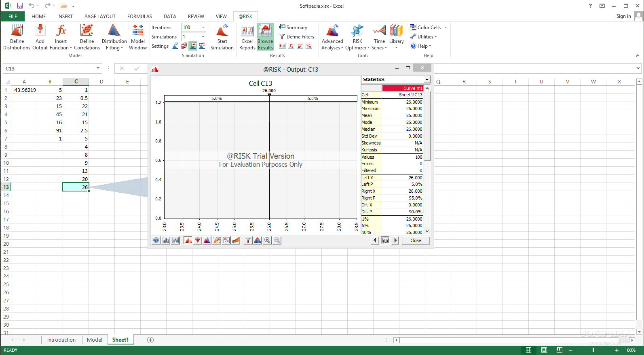This screenshot has height=355, width=644.
Task: Open the PAGE LAYOUT ribbon tab
Action: tap(100, 16)
